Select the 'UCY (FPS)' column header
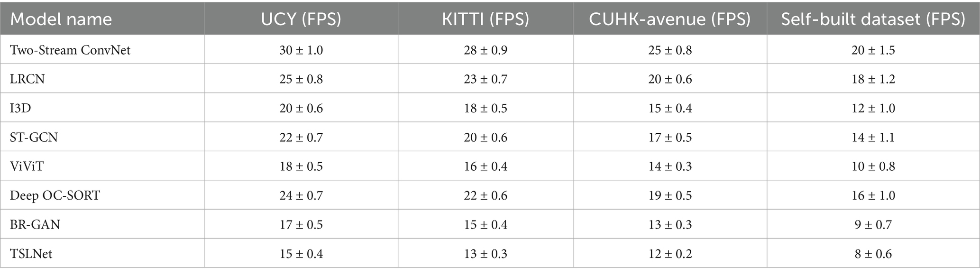The height and width of the screenshot is (276, 980). coord(301,19)
